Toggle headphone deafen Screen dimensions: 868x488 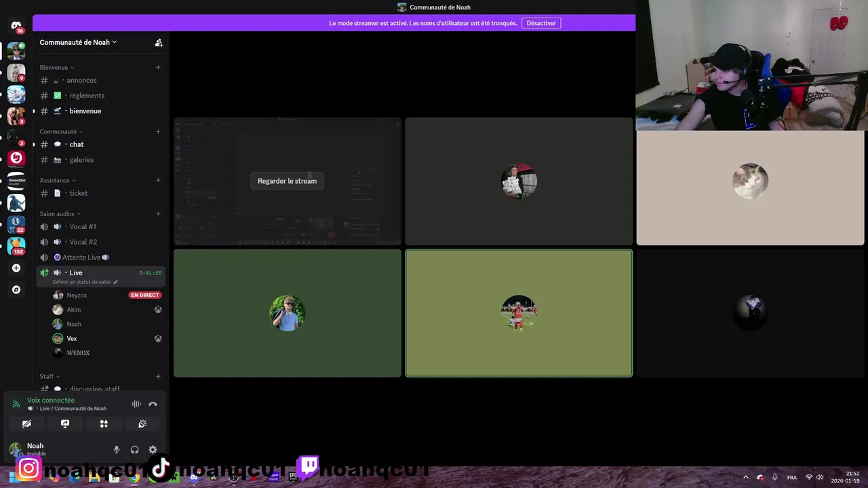(134, 449)
